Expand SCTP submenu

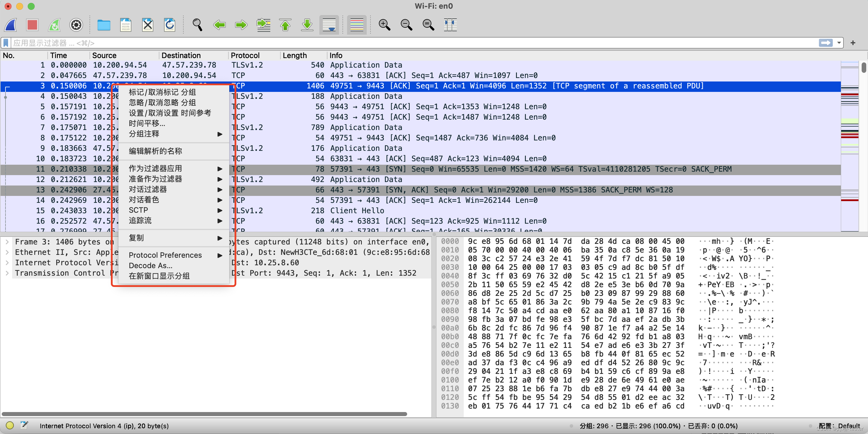[174, 210]
